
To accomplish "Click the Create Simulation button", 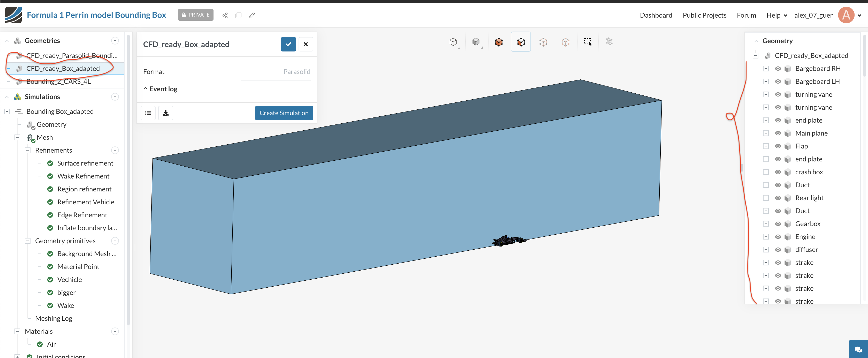I will coord(284,113).
